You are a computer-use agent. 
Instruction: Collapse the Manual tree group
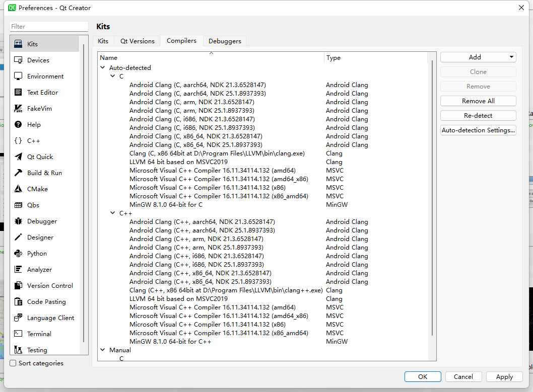[x=103, y=350]
